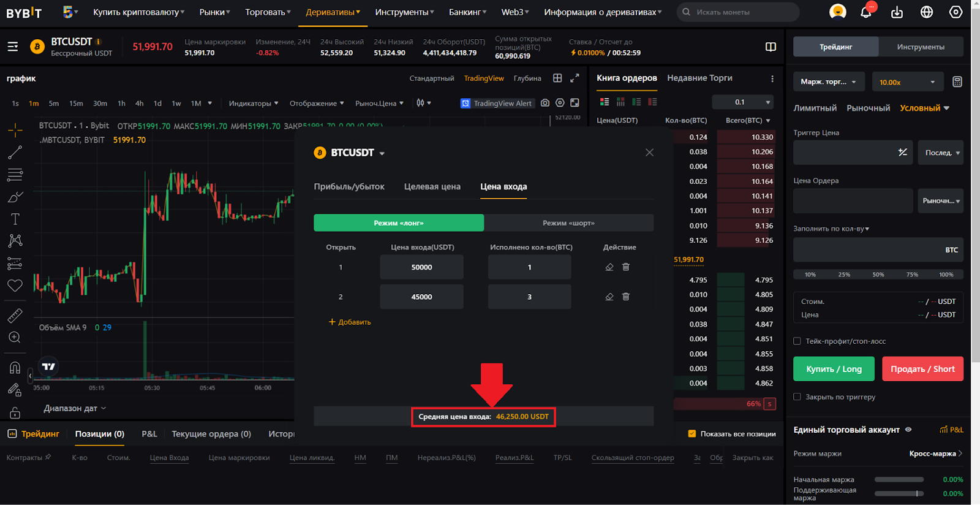Click the notifications bell icon

865,12
